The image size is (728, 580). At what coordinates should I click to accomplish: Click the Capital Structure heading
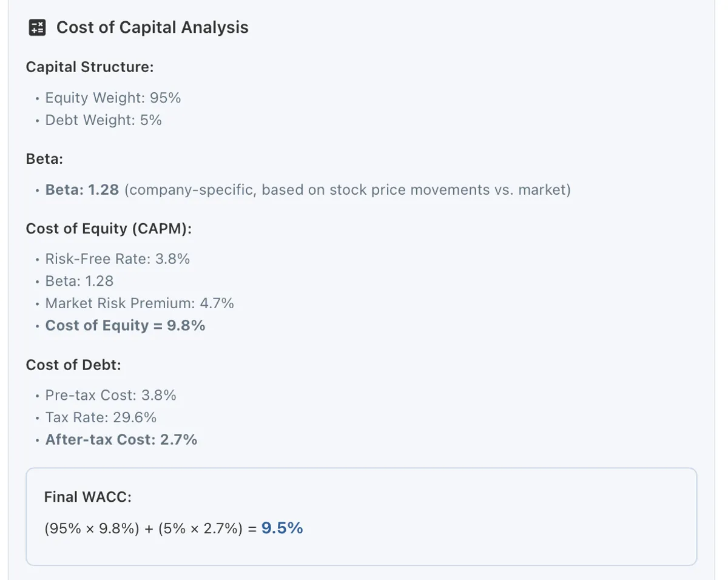click(90, 67)
